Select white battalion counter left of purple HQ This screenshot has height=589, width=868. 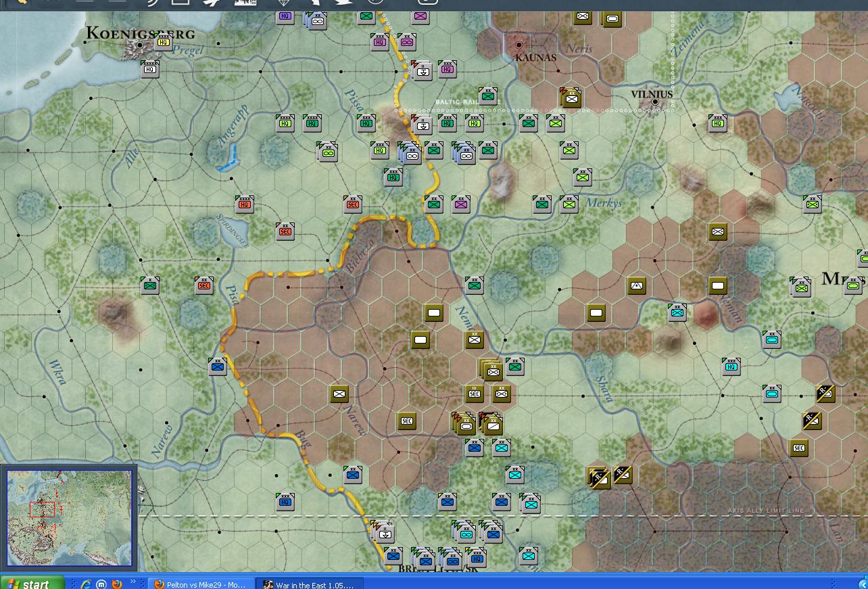click(423, 69)
